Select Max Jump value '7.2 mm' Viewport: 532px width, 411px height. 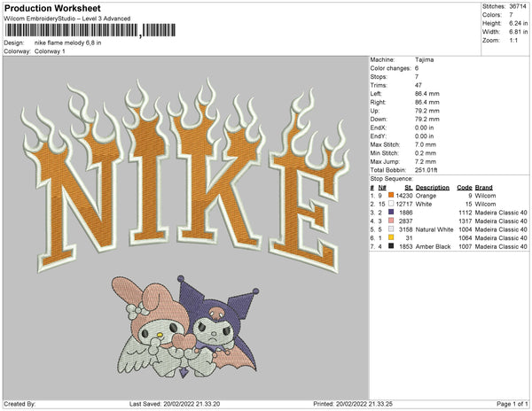tap(425, 161)
